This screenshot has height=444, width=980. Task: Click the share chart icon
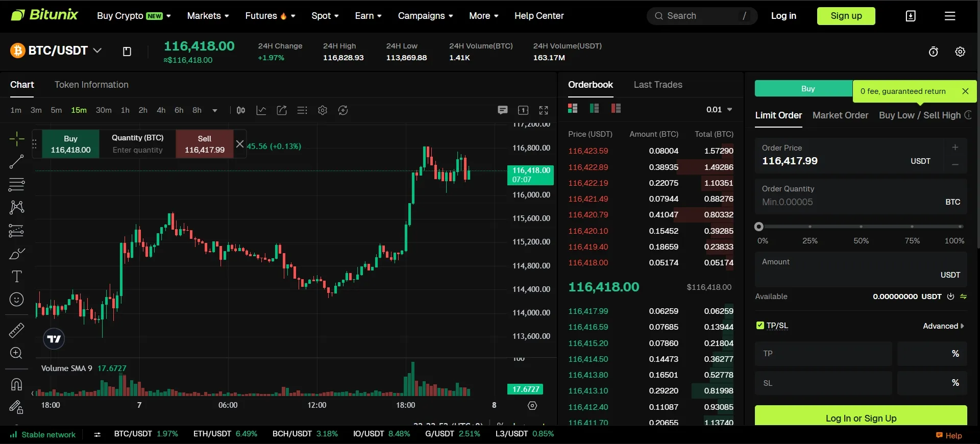pos(282,110)
